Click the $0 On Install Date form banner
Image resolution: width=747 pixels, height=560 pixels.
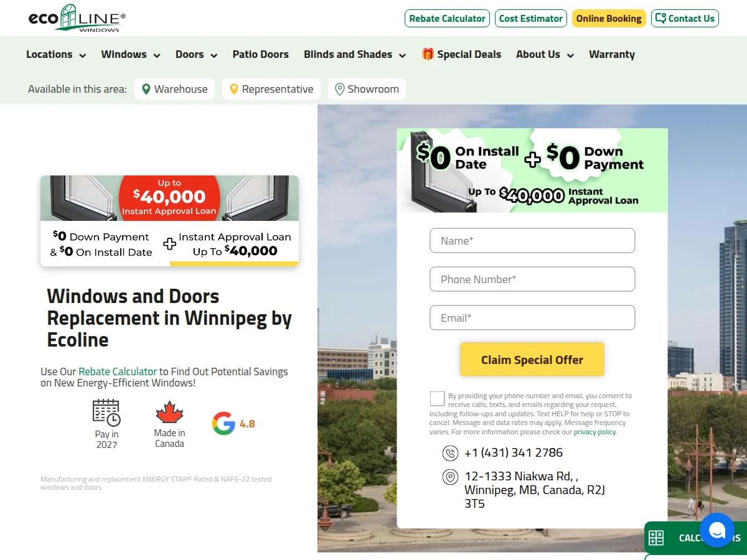(532, 170)
